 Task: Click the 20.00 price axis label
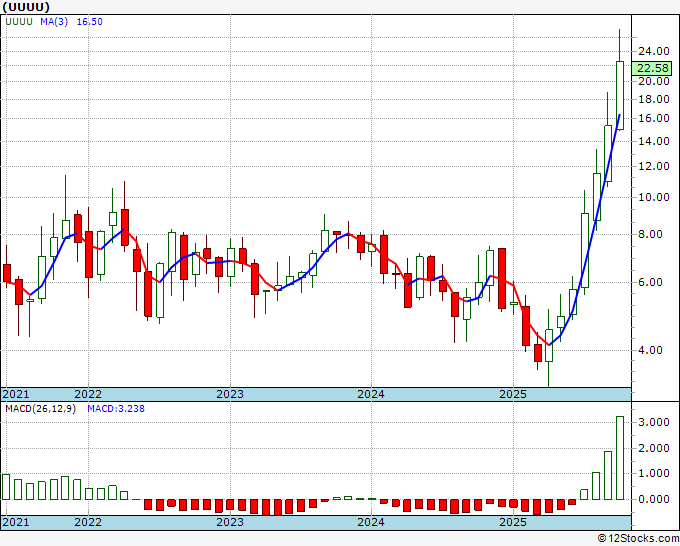tap(654, 81)
